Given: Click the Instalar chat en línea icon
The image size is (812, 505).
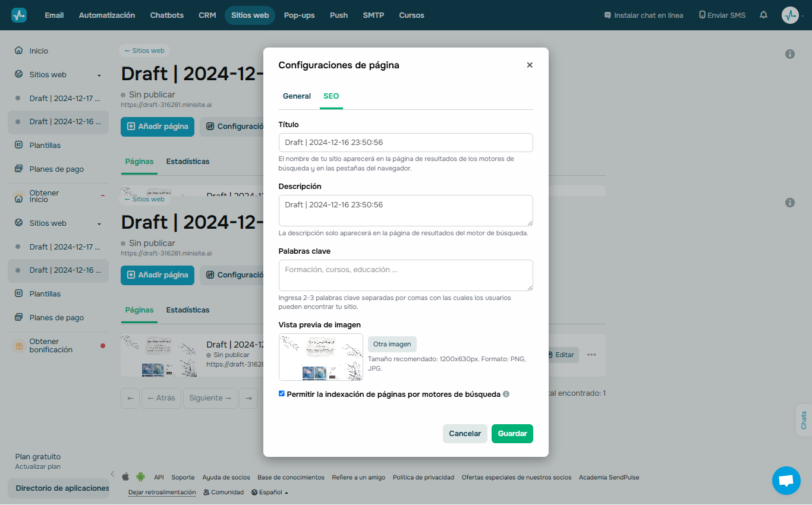Looking at the screenshot, I should click(x=608, y=15).
